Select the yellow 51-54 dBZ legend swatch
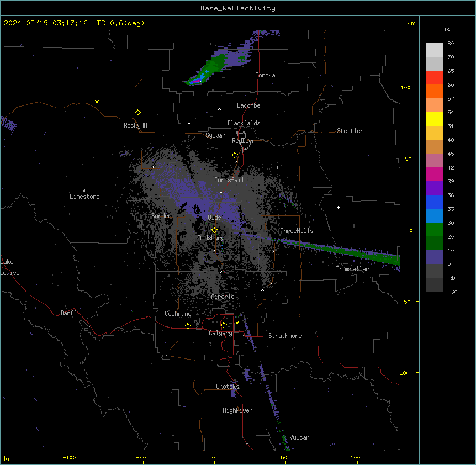The width and height of the screenshot is (476, 465). click(434, 119)
